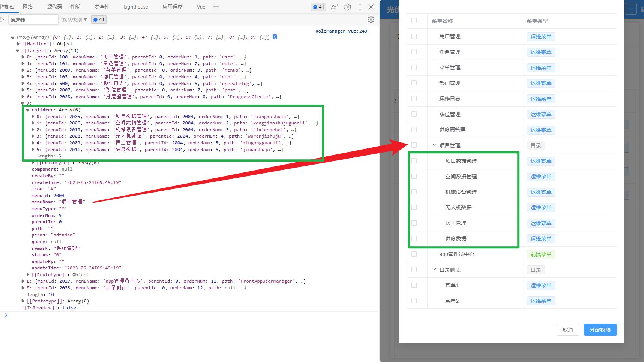This screenshot has width=644, height=362.
Task: Click the 41 issues badge in tab bar
Action: tap(318, 7)
